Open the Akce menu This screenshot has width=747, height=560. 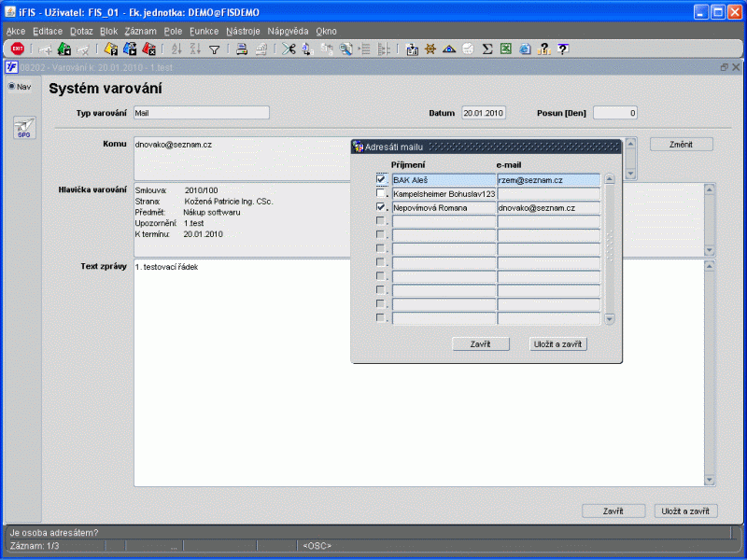click(16, 32)
